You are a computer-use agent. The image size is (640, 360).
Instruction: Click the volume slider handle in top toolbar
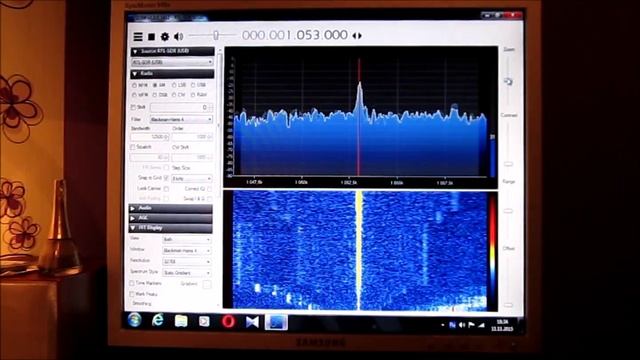(216, 36)
